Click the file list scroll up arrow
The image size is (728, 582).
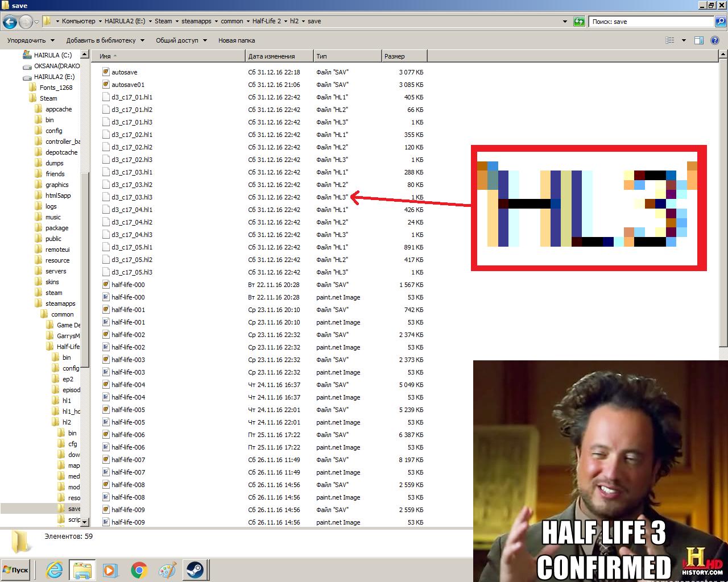[x=723, y=55]
